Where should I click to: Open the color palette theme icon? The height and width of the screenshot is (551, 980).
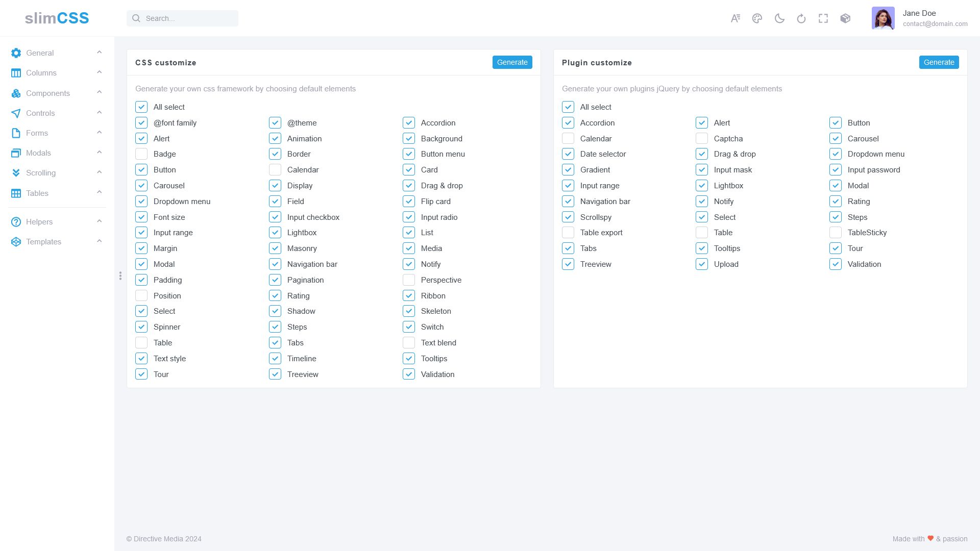tap(757, 18)
